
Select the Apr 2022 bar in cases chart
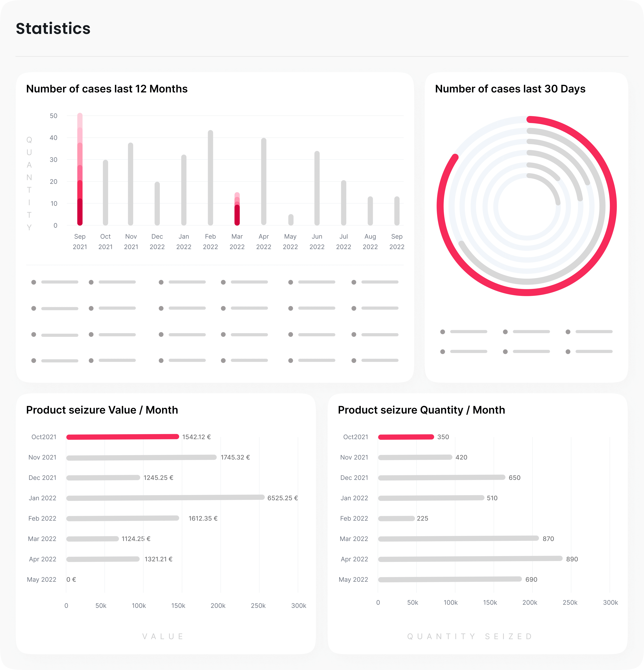pos(264,182)
